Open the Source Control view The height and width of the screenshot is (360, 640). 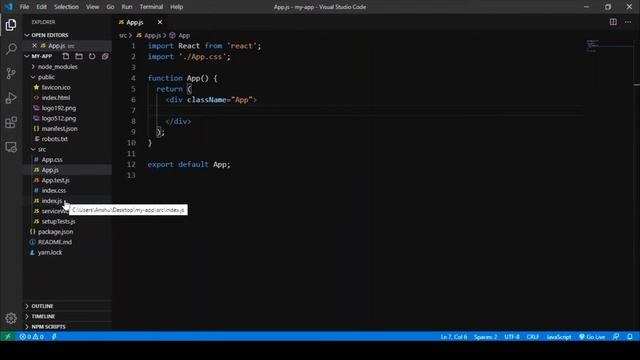coord(11,73)
